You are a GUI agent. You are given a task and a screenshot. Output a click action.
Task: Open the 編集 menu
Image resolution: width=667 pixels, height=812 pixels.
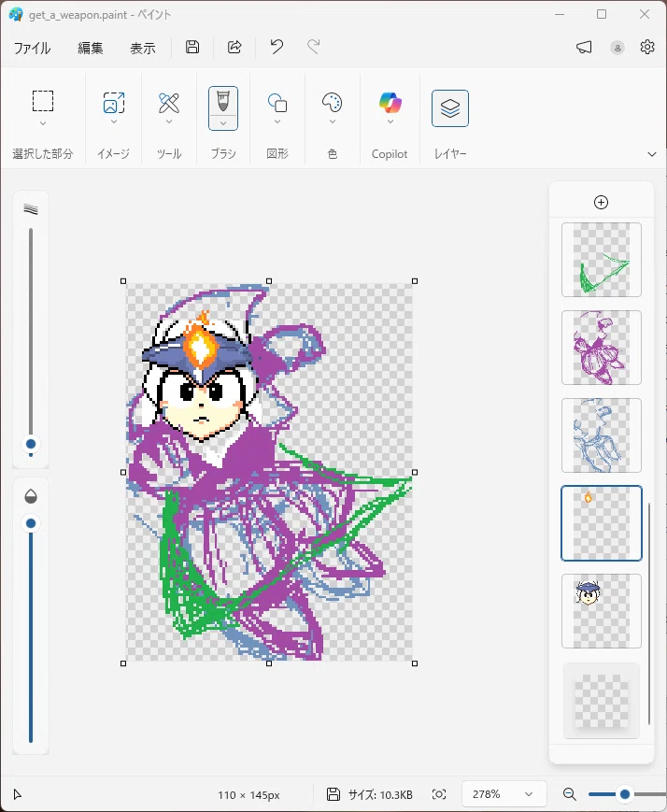(91, 49)
